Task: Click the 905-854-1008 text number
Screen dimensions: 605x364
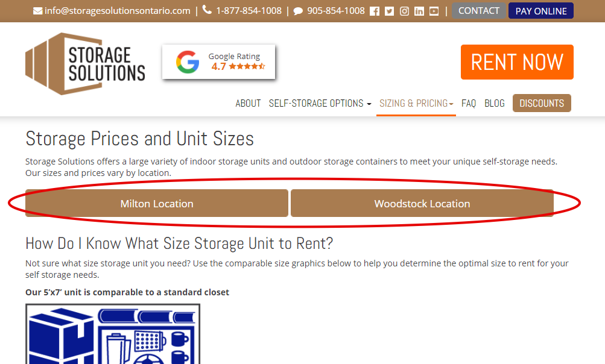Action: point(336,11)
